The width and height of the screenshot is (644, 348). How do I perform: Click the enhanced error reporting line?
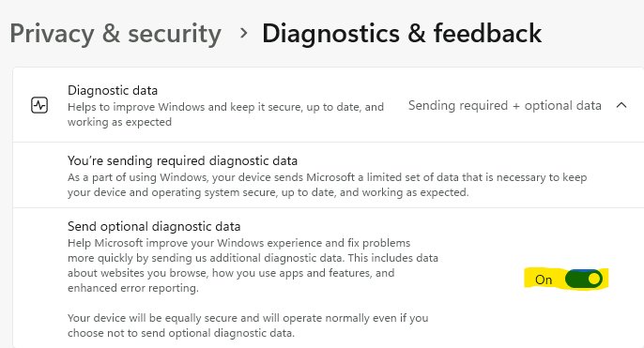(133, 288)
